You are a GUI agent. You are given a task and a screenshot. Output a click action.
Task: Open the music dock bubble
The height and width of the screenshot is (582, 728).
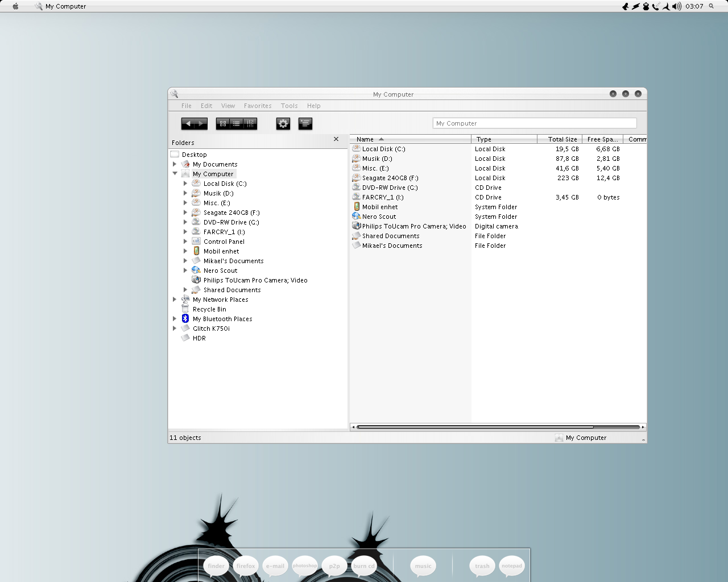tap(423, 566)
